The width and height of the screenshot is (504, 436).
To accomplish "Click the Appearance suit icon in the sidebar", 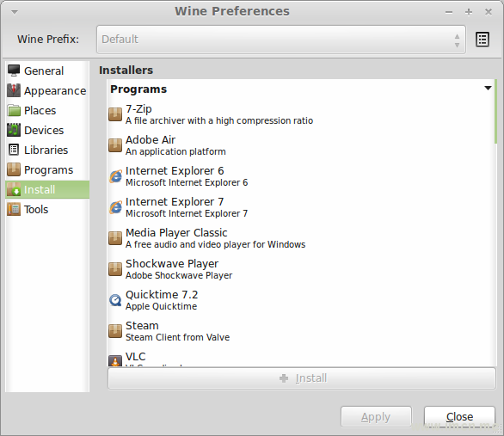I will click(14, 90).
